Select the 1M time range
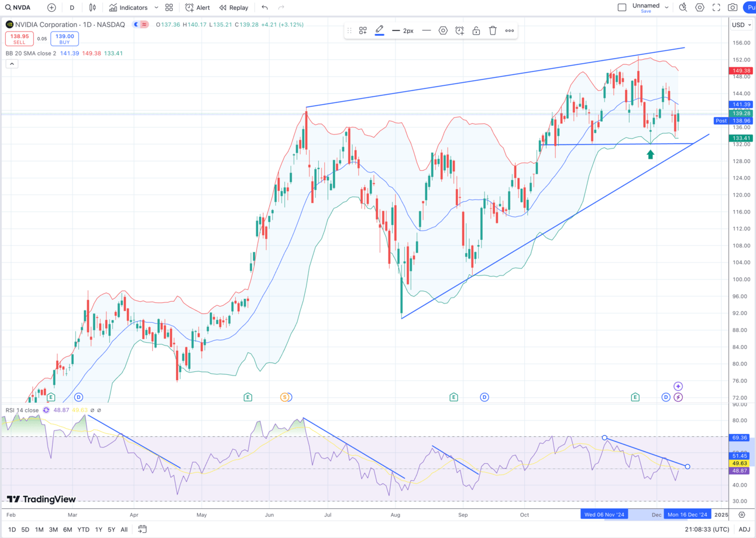Image resolution: width=756 pixels, height=538 pixels. click(x=39, y=530)
